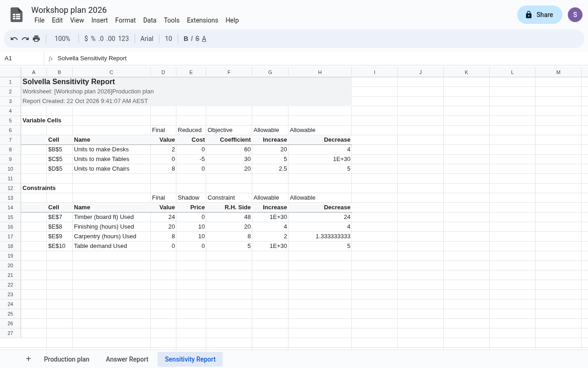Open the Help menu
This screenshot has width=588, height=368.
point(232,20)
